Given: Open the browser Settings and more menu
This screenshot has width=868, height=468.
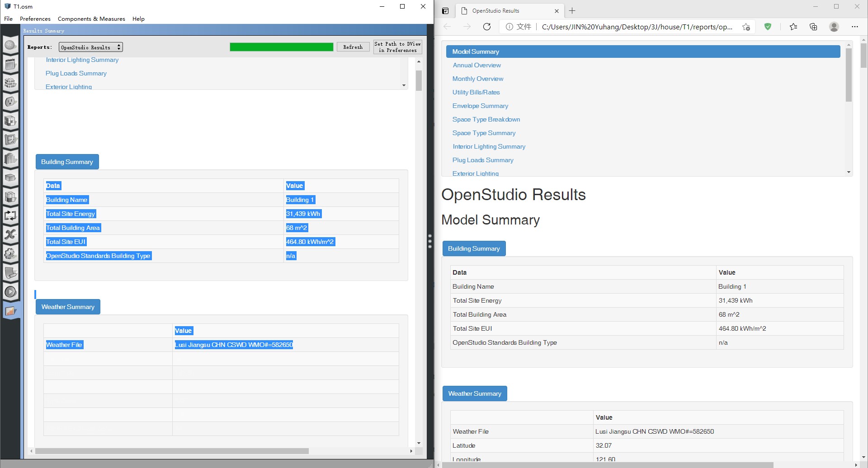Looking at the screenshot, I should coord(854,27).
